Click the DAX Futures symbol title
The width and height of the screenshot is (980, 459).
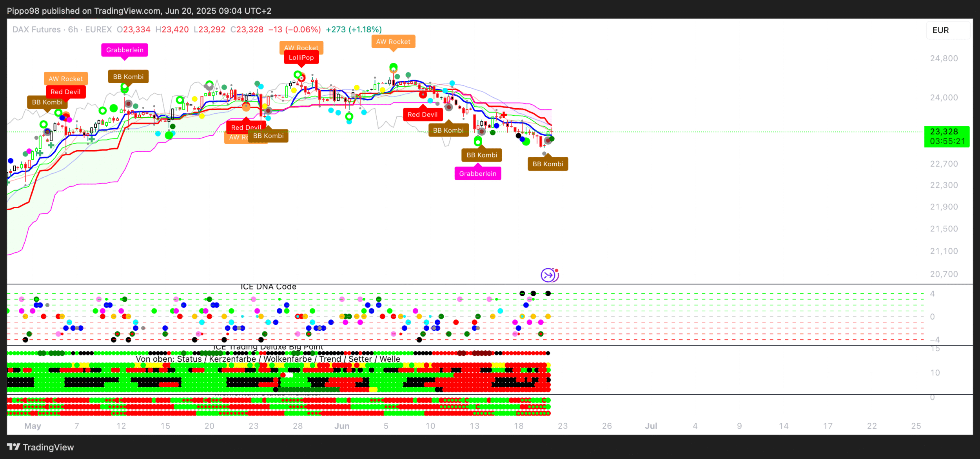point(36,29)
